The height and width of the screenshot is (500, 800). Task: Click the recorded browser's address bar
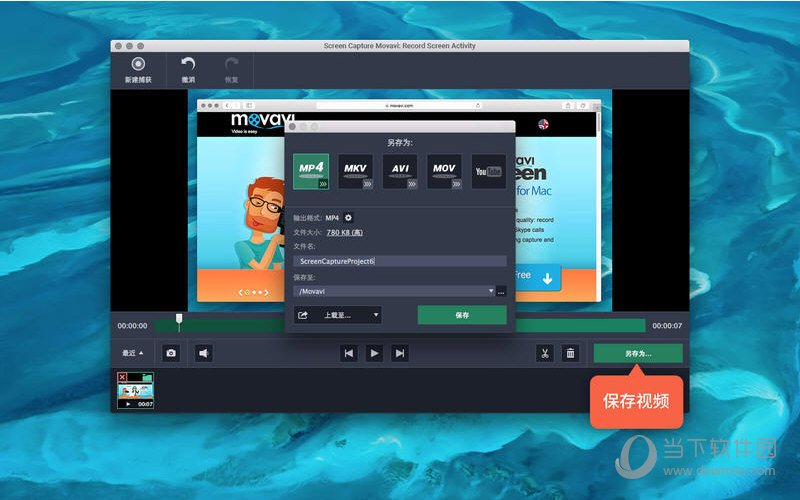[x=399, y=106]
